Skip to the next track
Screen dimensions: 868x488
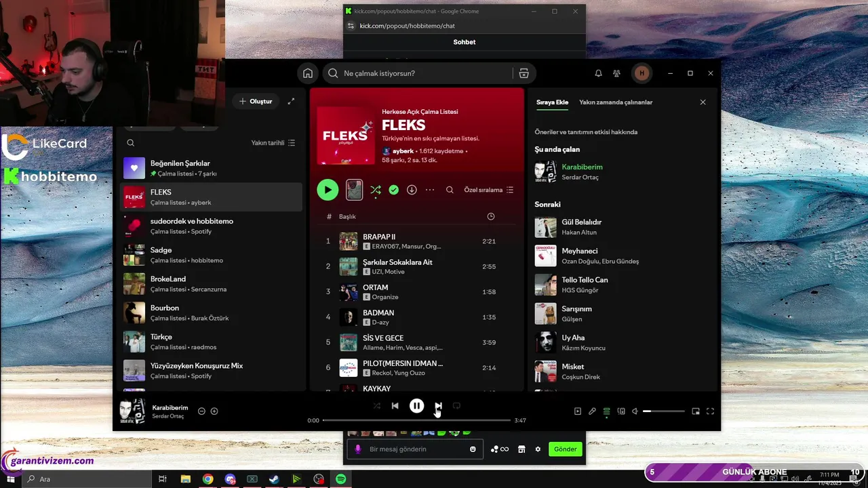tap(438, 406)
